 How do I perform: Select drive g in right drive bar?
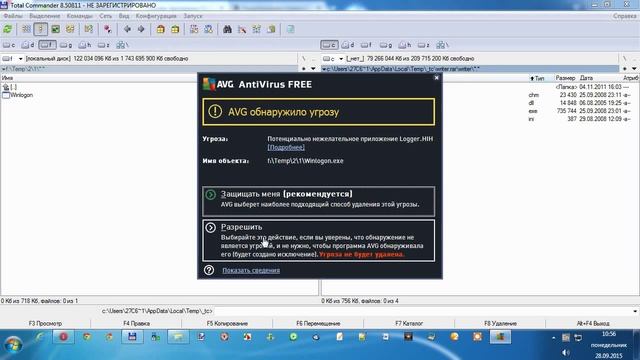tap(386, 45)
